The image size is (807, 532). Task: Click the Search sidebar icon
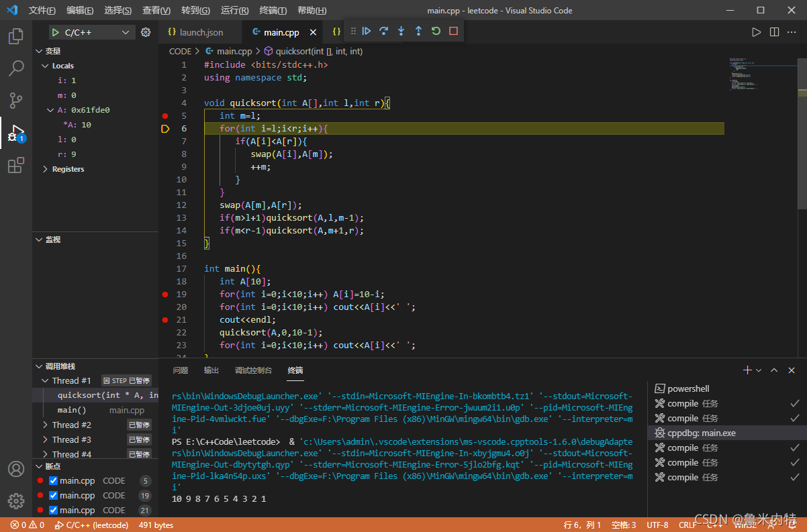16,68
